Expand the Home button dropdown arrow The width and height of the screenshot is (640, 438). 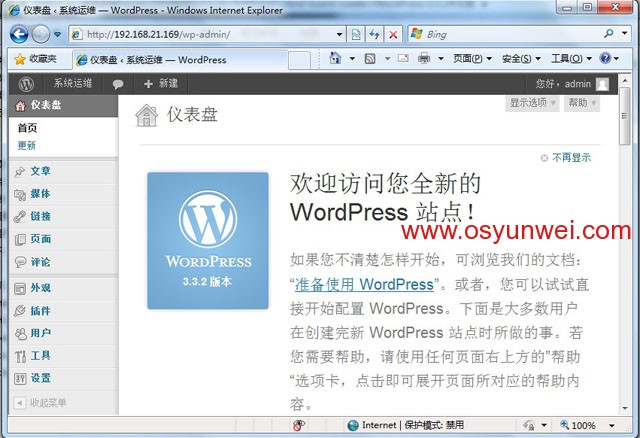352,59
